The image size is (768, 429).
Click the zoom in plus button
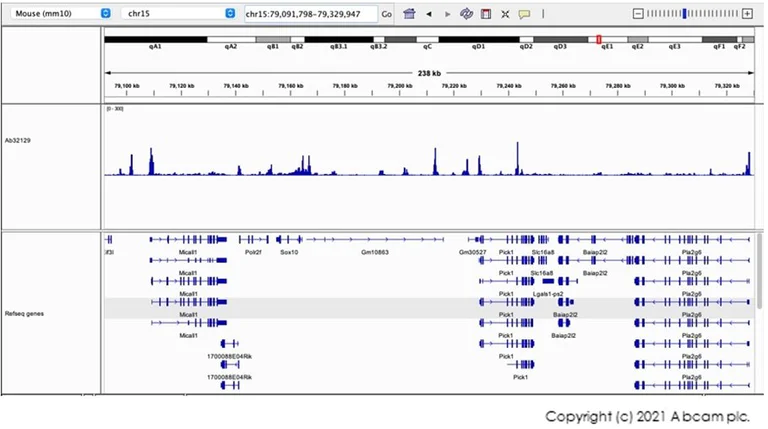click(x=746, y=14)
